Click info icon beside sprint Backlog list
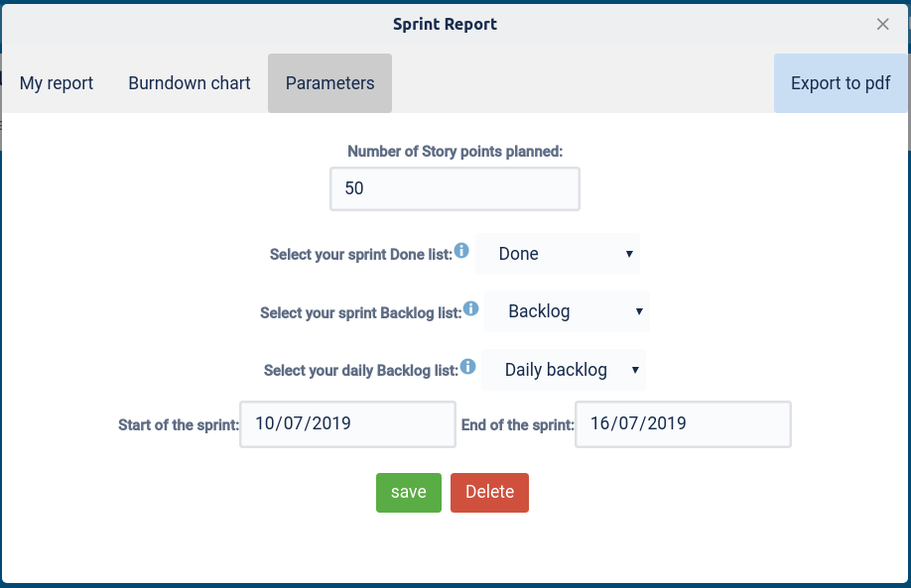Viewport: 911px width, 588px height. click(470, 308)
